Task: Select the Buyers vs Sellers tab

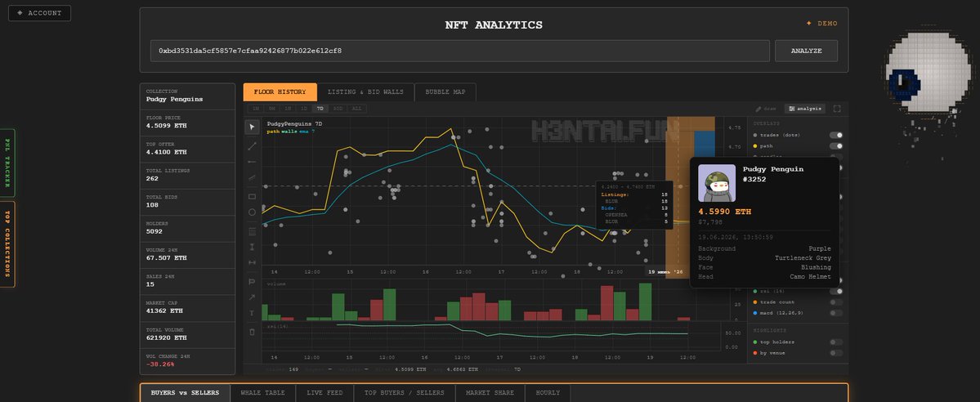Action: tap(185, 393)
